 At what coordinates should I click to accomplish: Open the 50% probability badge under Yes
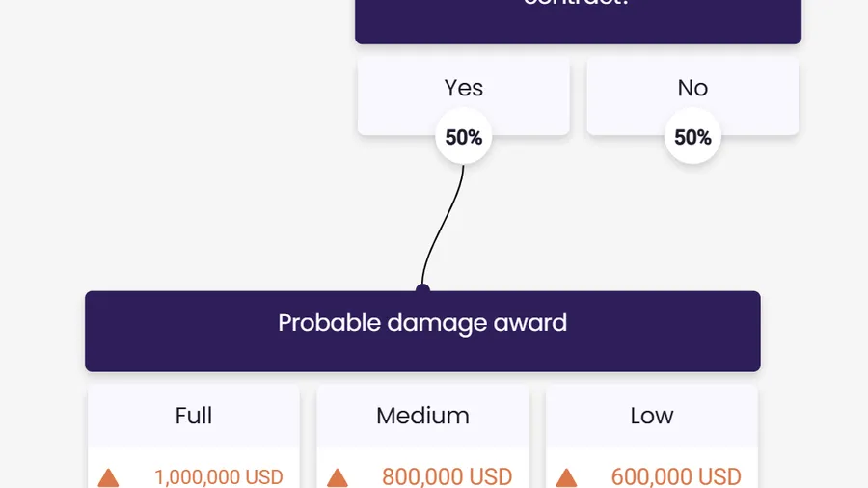tap(463, 137)
